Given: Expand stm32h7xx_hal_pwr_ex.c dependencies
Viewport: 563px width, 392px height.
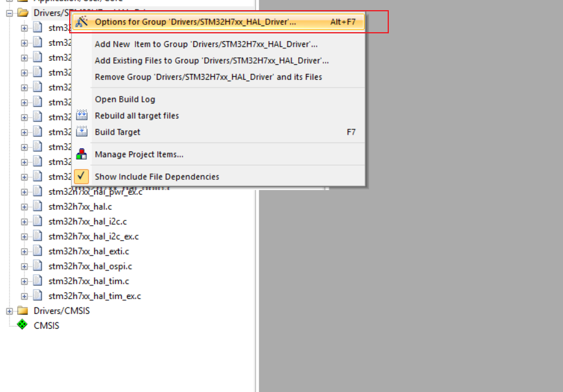Looking at the screenshot, I should coord(24,192).
